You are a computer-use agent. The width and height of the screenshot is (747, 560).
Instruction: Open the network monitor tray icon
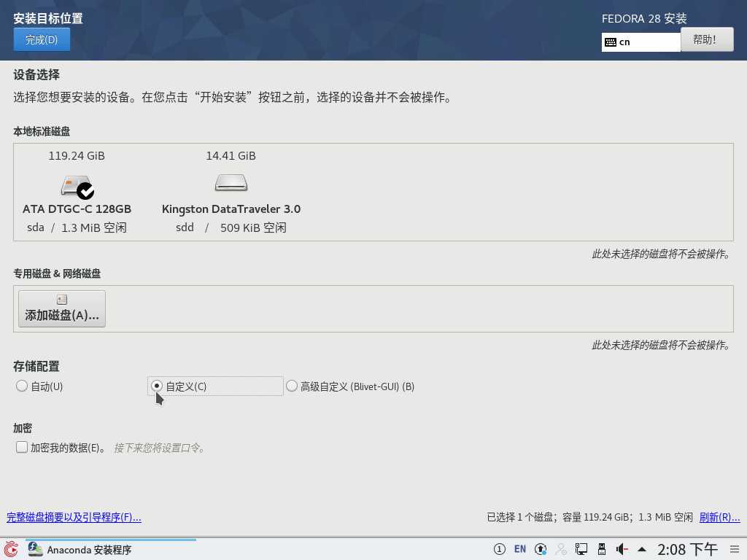(581, 550)
